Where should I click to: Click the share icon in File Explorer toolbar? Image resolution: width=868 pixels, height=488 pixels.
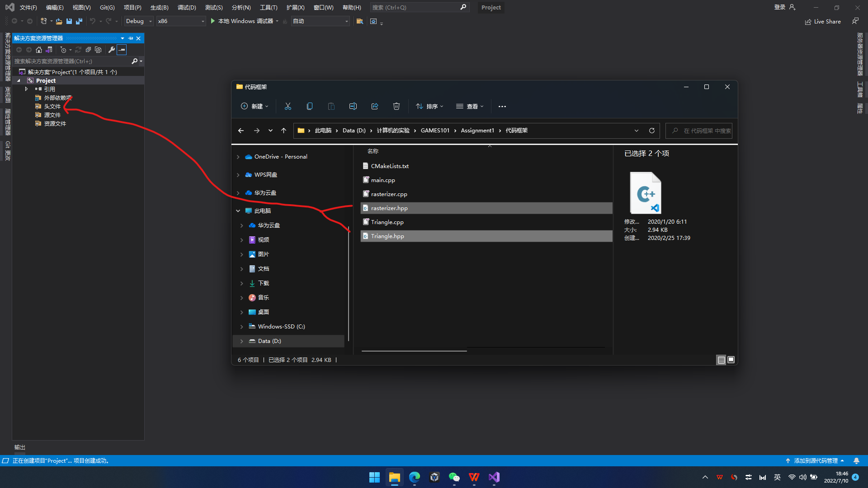pyautogui.click(x=375, y=106)
